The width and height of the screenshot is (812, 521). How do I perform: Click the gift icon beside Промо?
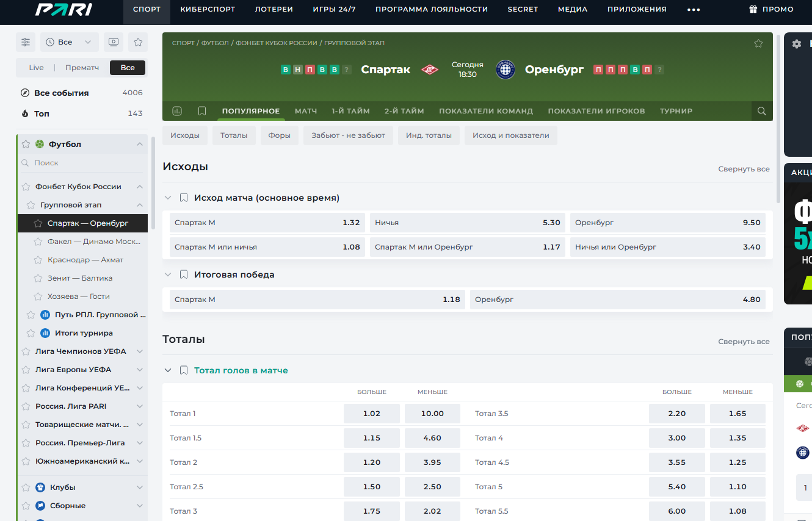pyautogui.click(x=753, y=9)
